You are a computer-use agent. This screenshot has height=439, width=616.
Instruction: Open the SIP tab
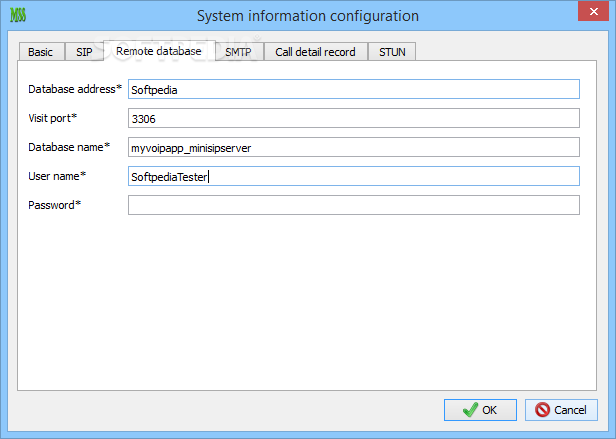84,52
